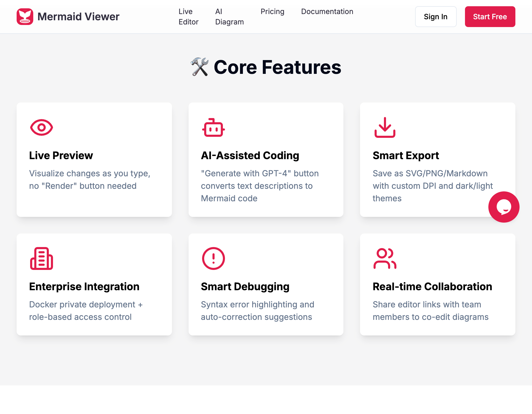The image size is (532, 414).
Task: Click the Smart Export card description
Action: tap(433, 186)
